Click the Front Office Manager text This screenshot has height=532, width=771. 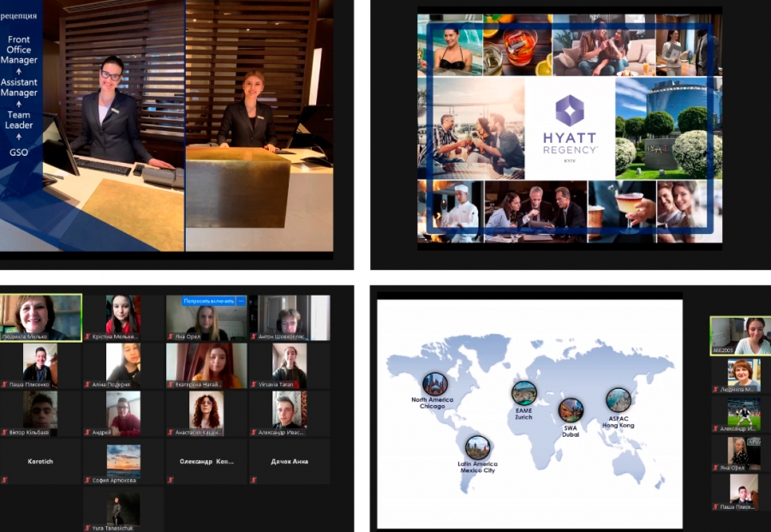coord(19,50)
